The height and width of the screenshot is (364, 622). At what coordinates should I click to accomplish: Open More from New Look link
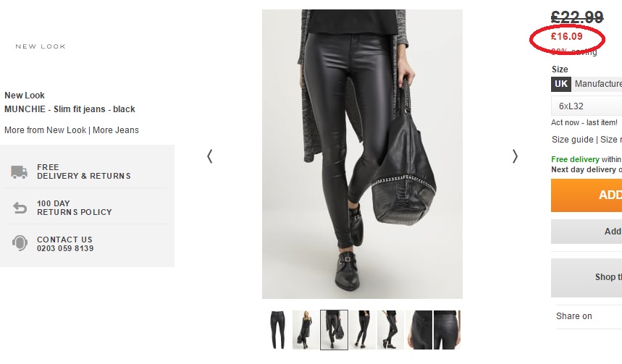coord(45,130)
